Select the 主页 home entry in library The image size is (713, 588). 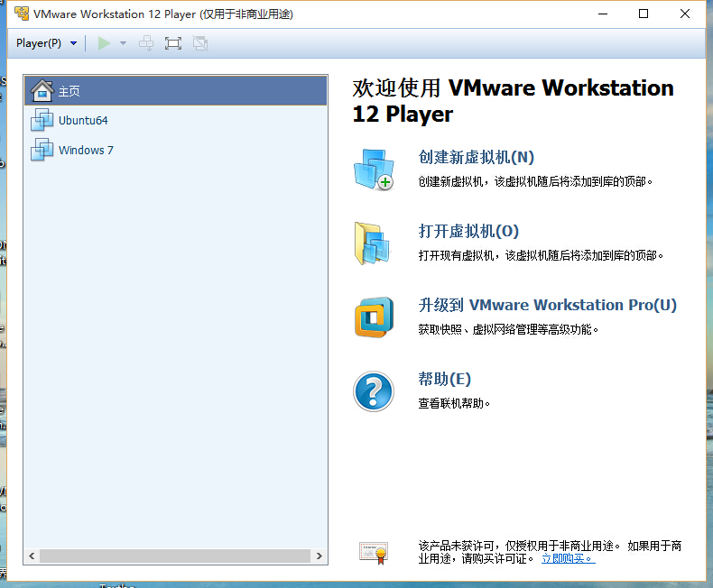point(175,91)
